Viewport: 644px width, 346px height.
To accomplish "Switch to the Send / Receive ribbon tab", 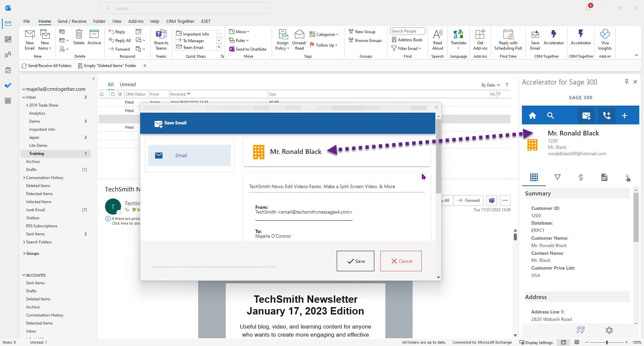I will tap(72, 21).
